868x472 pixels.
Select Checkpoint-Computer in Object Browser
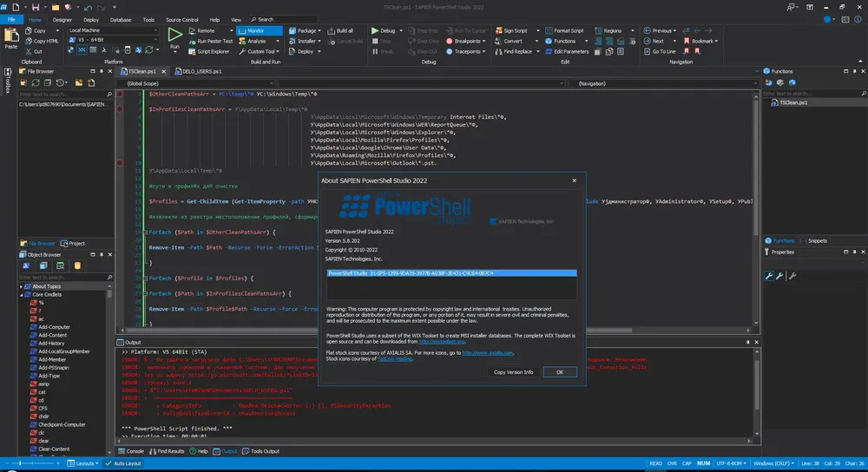pyautogui.click(x=57, y=424)
